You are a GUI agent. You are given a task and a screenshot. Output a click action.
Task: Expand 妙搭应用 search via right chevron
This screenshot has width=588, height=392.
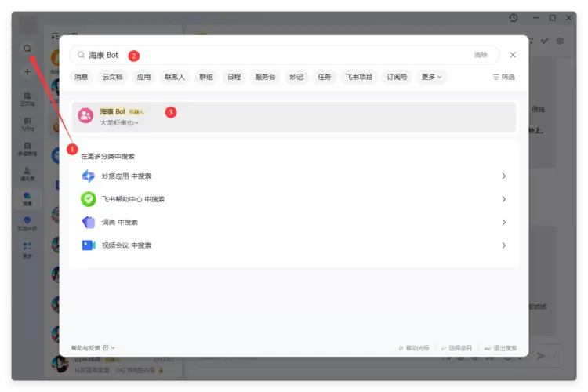coord(503,176)
